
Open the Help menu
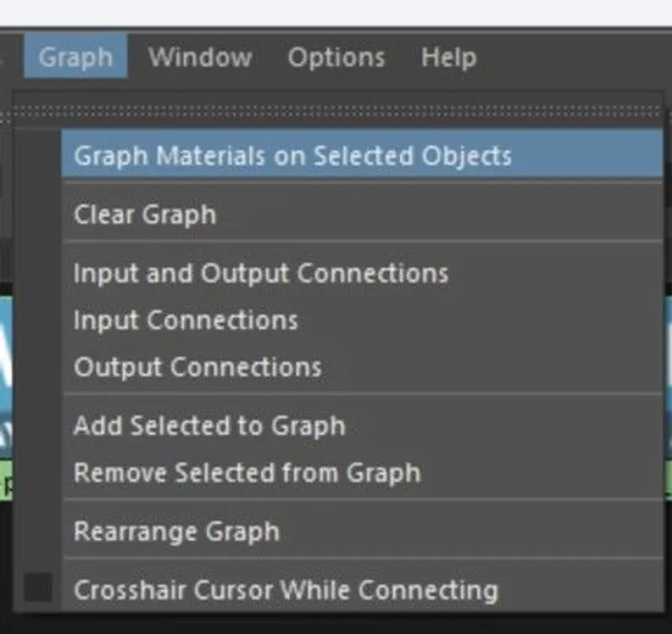[x=449, y=57]
